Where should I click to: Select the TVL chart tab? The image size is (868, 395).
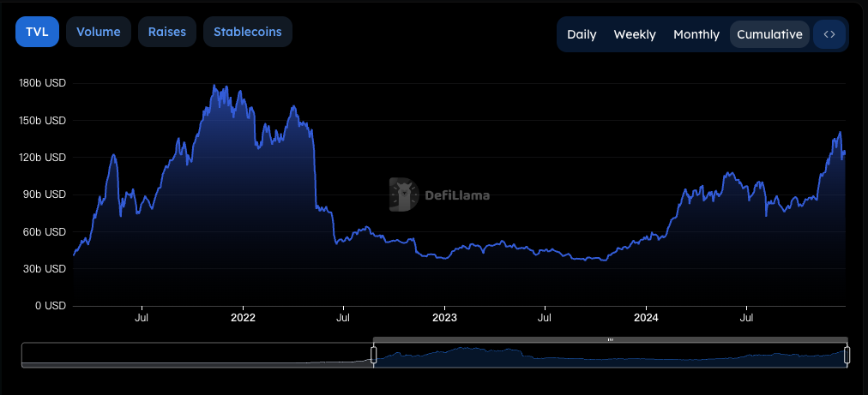click(37, 32)
